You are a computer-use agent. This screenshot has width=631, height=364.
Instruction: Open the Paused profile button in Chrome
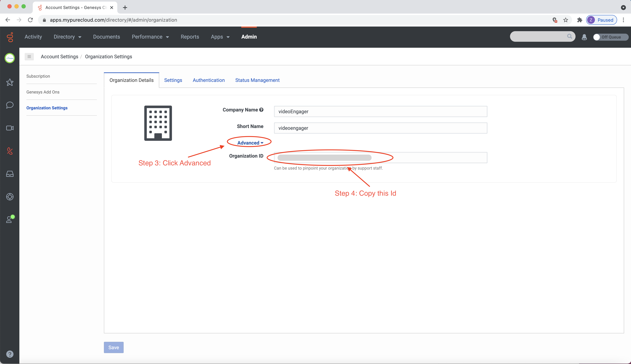point(601,20)
